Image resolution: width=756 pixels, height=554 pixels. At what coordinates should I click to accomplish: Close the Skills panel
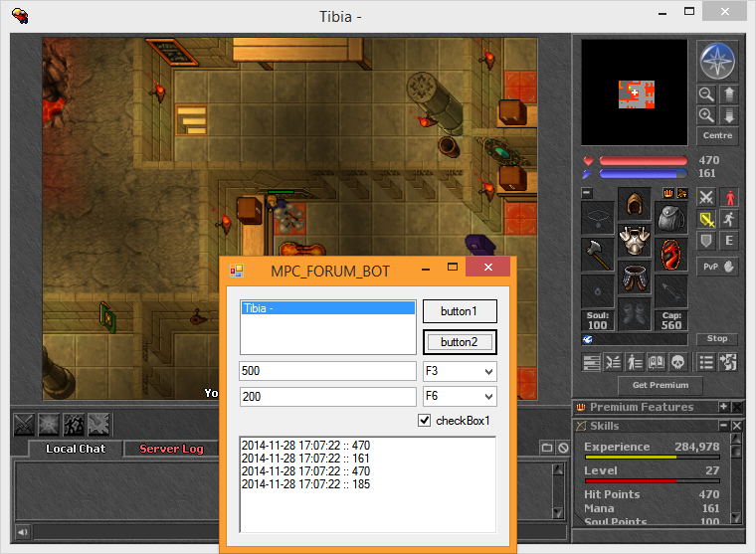(737, 426)
